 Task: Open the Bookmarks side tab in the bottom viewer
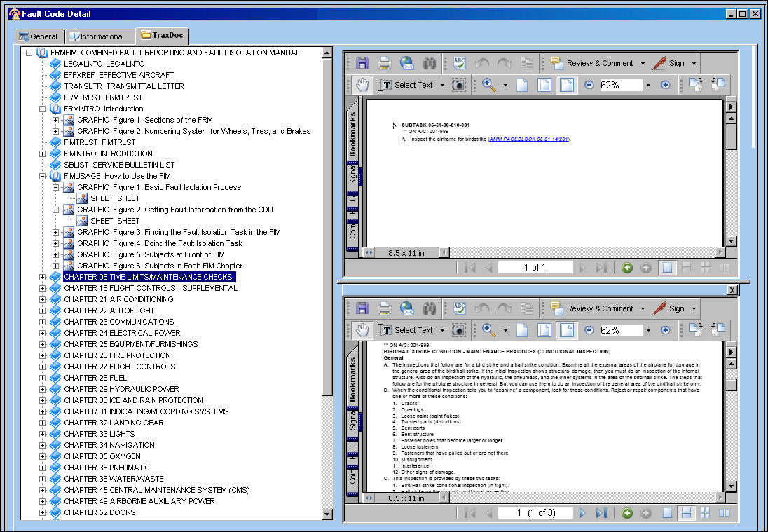352,380
